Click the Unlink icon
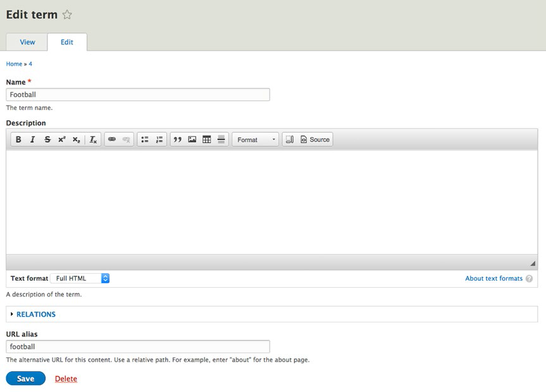The image size is (546, 392). 126,140
